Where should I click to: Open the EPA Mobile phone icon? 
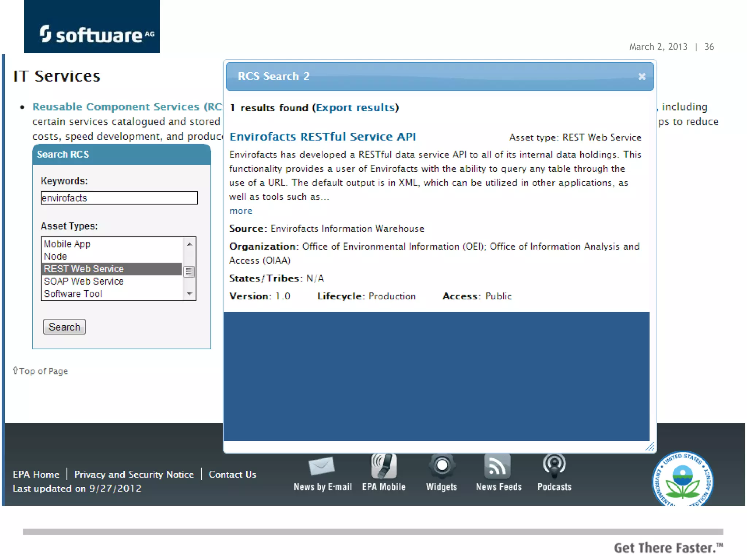tap(384, 466)
